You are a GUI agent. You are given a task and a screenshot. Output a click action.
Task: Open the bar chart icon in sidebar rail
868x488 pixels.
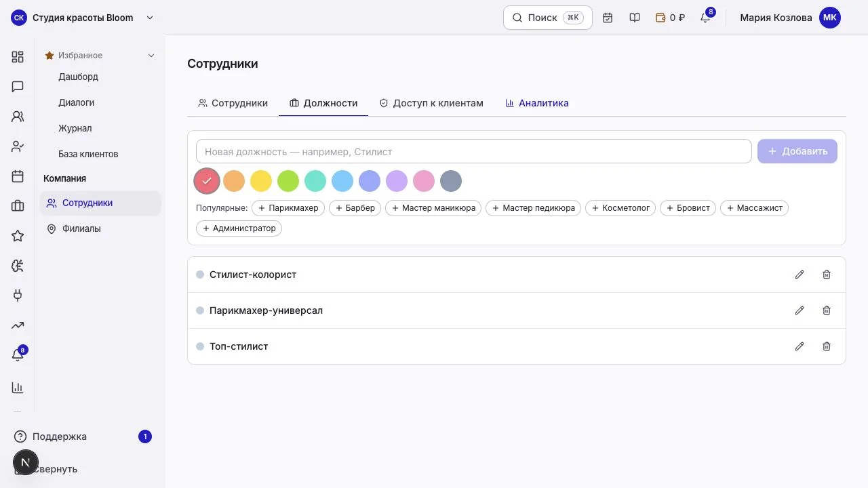[x=18, y=388]
